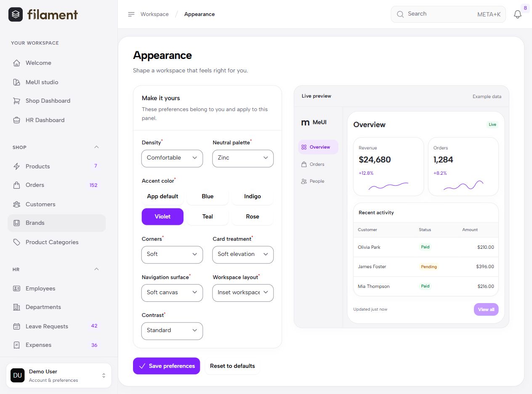The width and height of the screenshot is (532, 394).
Task: Click the Live badge in Overview
Action: (x=492, y=125)
